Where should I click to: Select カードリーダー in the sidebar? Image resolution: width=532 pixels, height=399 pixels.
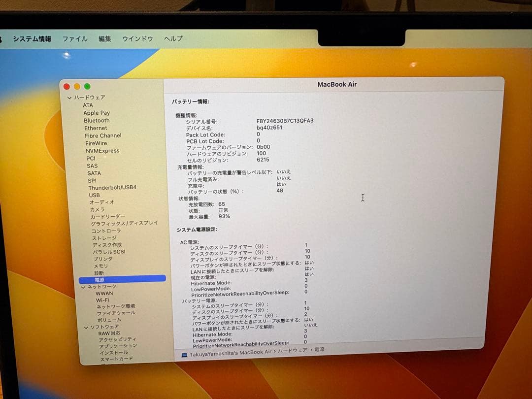pos(107,216)
